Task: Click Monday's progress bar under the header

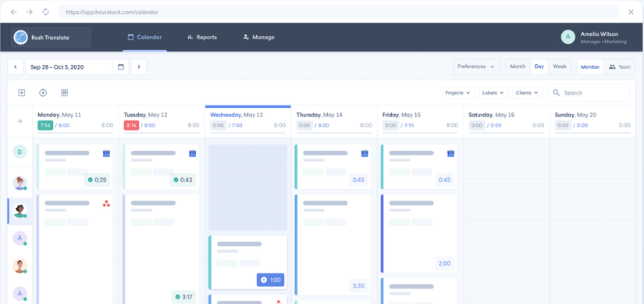Action: [75, 134]
